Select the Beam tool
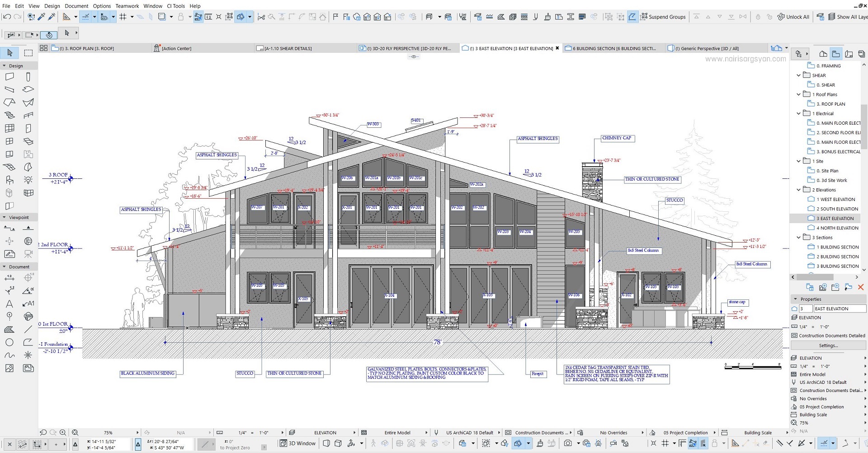 tap(9, 89)
